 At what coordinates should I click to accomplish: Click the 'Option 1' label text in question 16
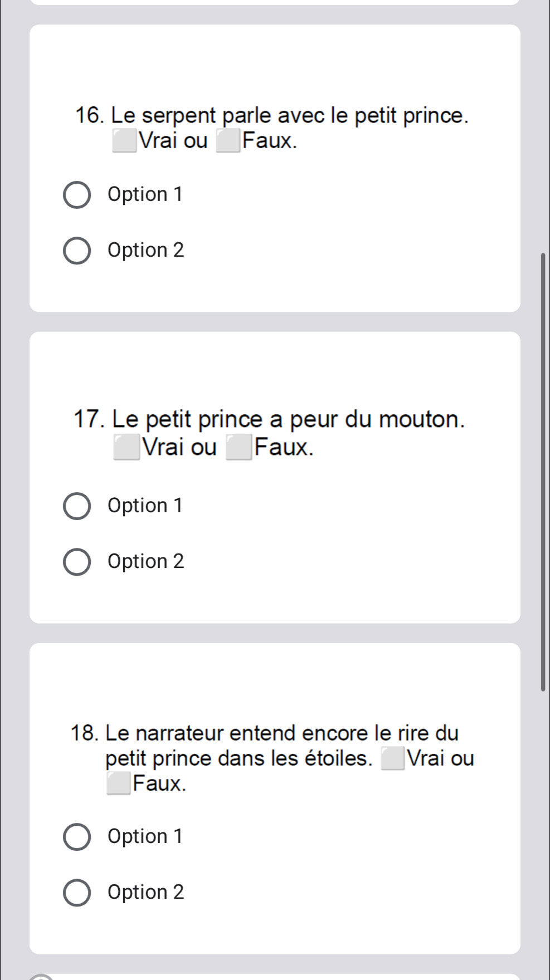click(x=145, y=194)
